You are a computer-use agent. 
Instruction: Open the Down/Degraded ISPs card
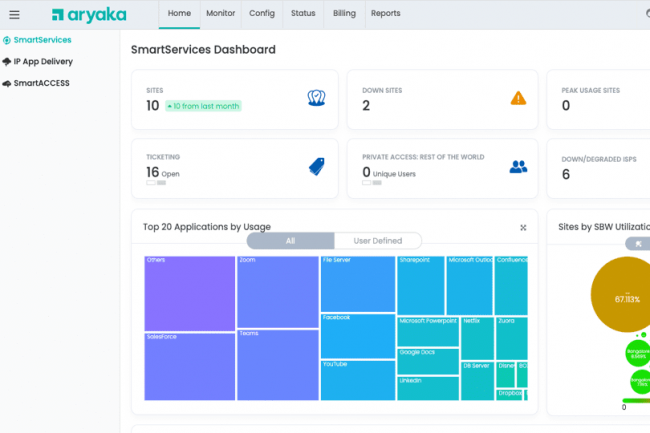[x=598, y=168]
